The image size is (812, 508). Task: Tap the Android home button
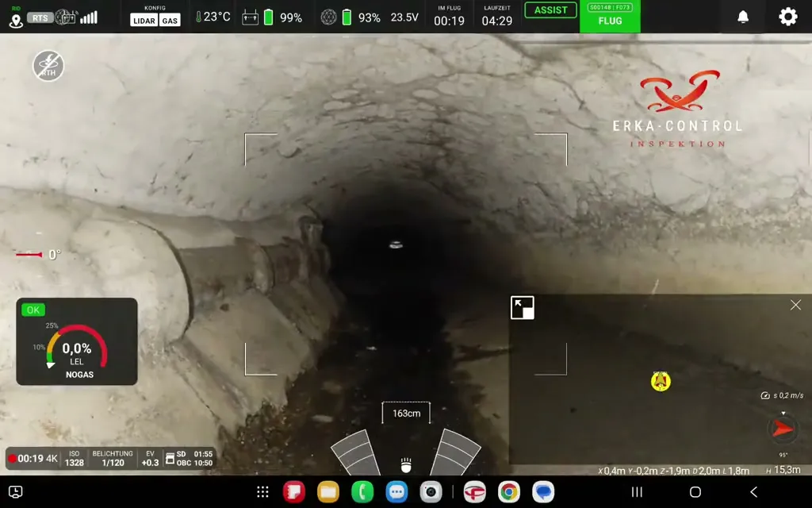pyautogui.click(x=695, y=492)
